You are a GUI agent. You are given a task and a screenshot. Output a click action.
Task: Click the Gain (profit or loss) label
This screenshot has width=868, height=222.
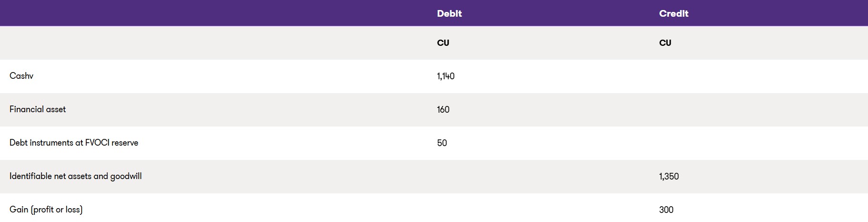(x=46, y=210)
